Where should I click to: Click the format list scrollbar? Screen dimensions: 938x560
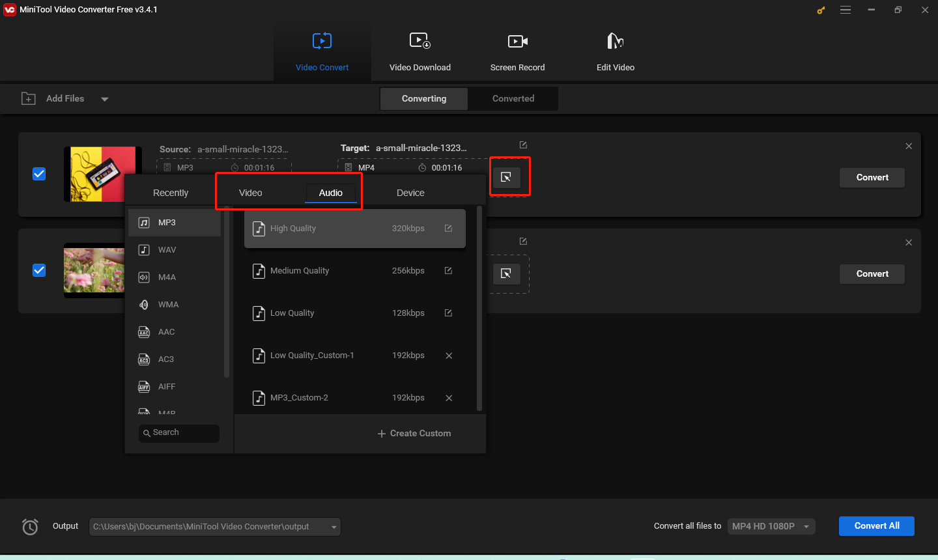click(x=227, y=293)
